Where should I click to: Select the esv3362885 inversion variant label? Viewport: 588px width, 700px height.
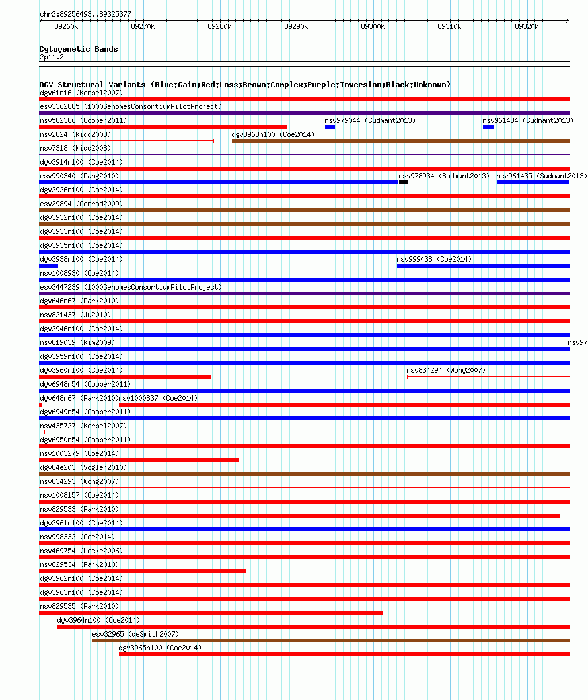tap(131, 106)
